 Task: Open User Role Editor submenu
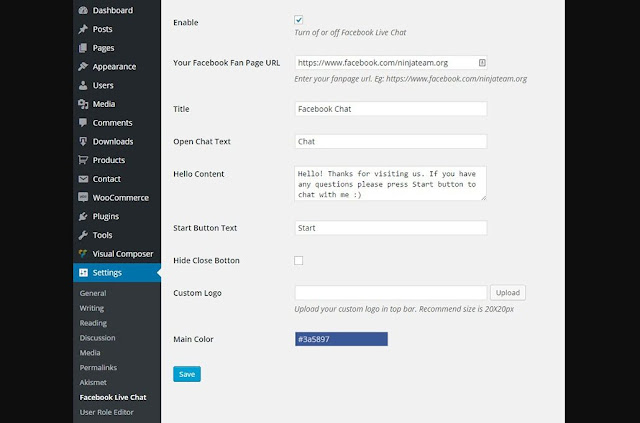pos(107,412)
